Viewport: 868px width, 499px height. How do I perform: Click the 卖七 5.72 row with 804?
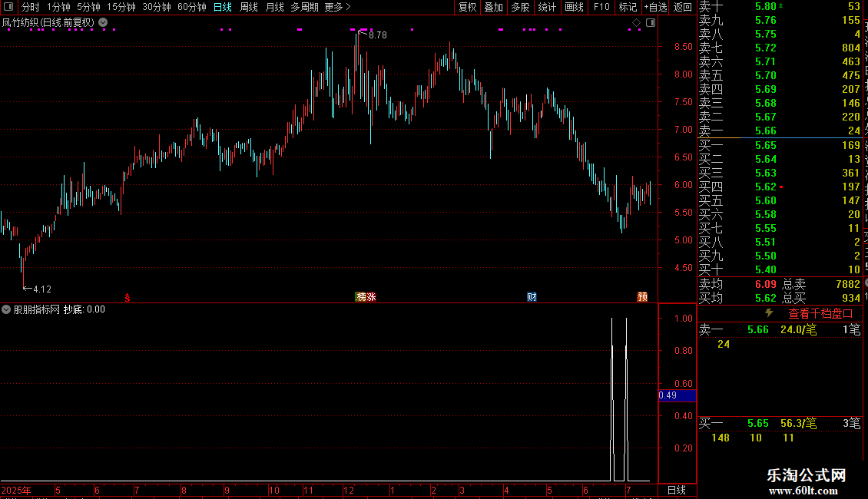tap(780, 48)
